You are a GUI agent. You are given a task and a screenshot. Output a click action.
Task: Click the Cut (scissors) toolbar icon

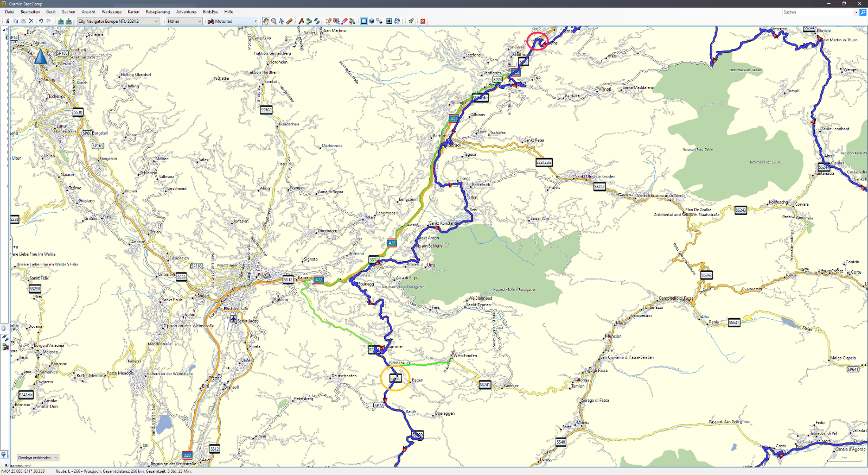pyautogui.click(x=8, y=21)
